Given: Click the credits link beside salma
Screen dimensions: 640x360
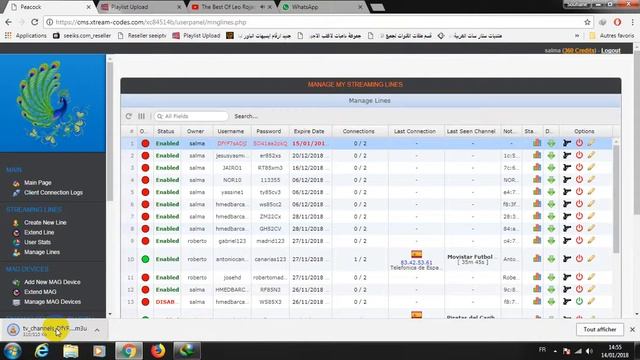Looking at the screenshot, I should [579, 50].
